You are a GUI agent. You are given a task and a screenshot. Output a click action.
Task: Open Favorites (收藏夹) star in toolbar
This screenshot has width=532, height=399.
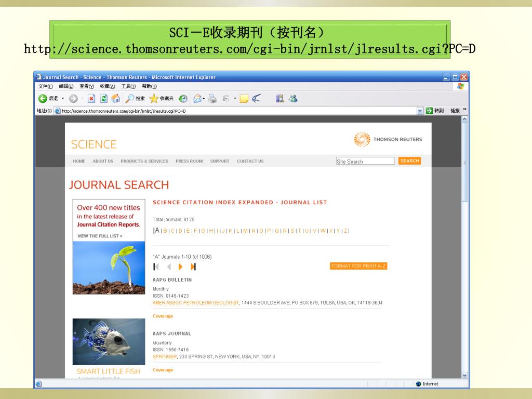(x=162, y=98)
